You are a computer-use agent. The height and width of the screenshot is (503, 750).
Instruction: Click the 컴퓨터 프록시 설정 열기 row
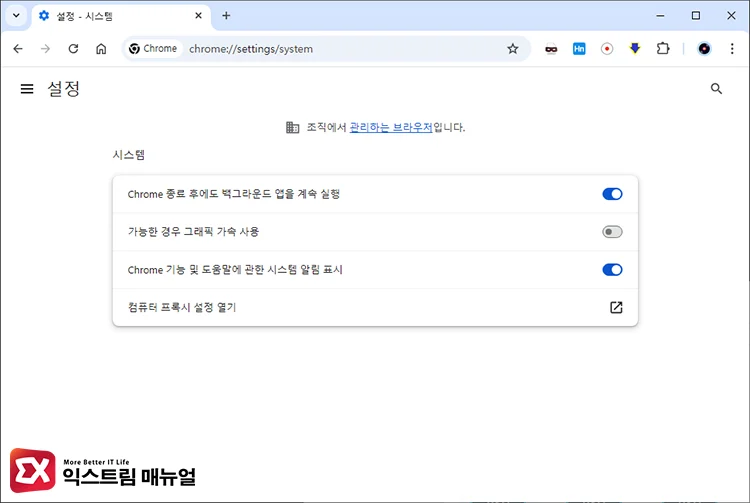[x=375, y=307]
